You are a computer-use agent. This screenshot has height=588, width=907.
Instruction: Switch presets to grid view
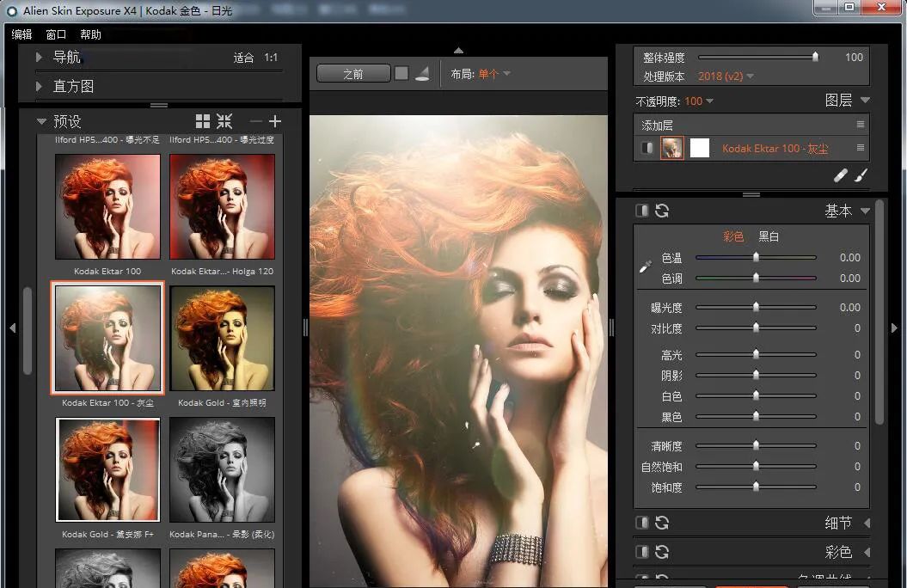click(x=202, y=121)
